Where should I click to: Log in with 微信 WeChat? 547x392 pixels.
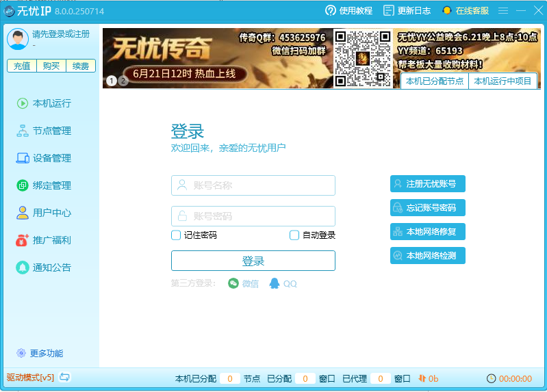[x=244, y=283]
